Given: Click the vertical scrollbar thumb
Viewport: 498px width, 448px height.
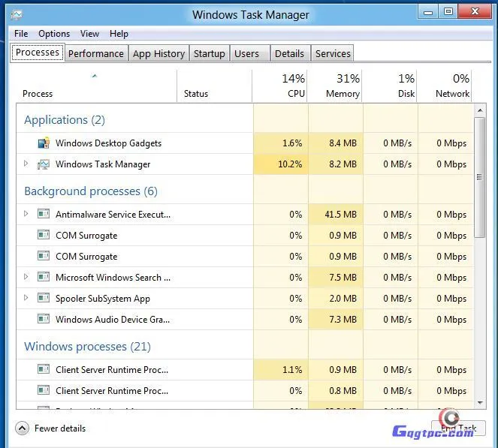Looking at the screenshot, I should point(479,177).
